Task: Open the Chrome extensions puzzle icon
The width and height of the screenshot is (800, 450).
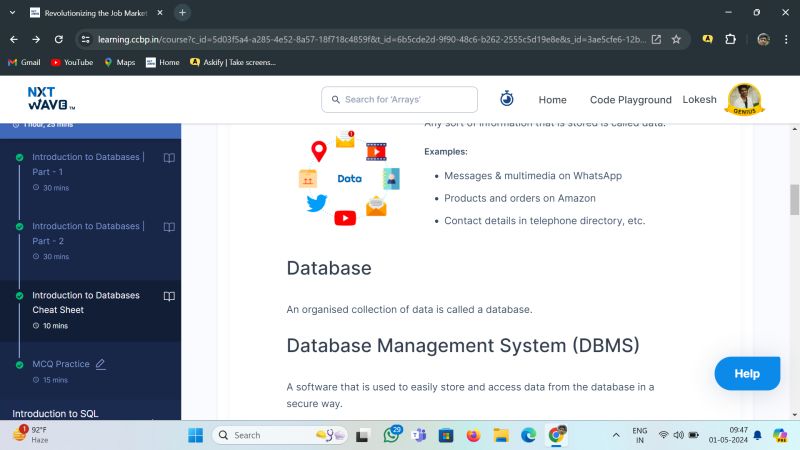Action: (x=730, y=39)
